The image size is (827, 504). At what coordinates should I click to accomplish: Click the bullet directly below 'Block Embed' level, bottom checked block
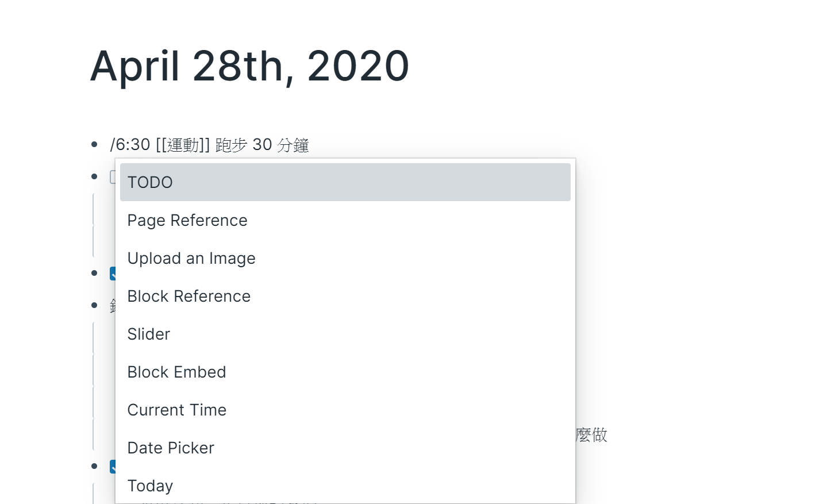pos(94,466)
